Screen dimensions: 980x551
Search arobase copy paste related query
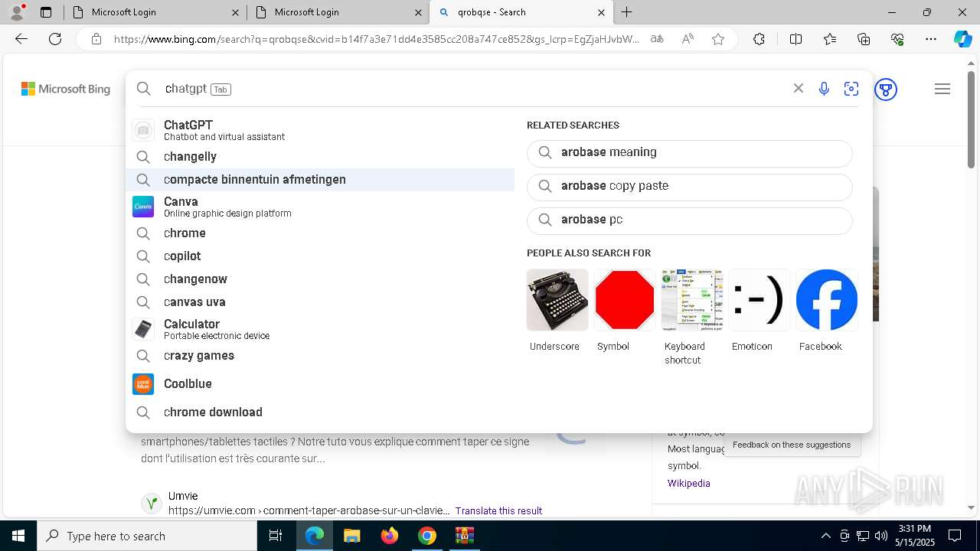pyautogui.click(x=689, y=186)
